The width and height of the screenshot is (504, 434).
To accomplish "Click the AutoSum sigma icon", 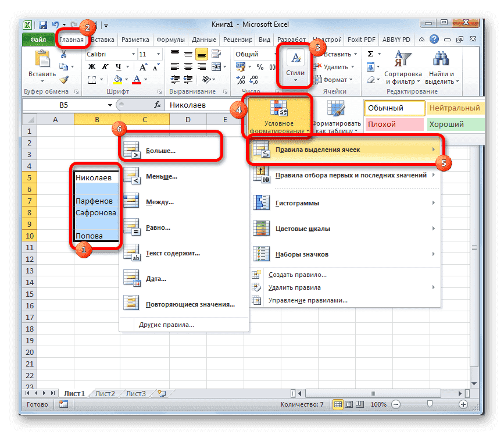I will tap(370, 52).
